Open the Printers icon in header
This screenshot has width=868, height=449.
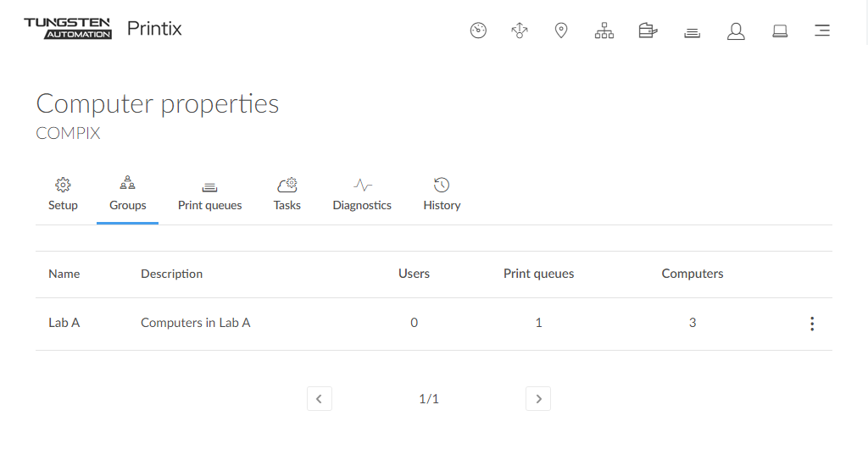coord(648,30)
